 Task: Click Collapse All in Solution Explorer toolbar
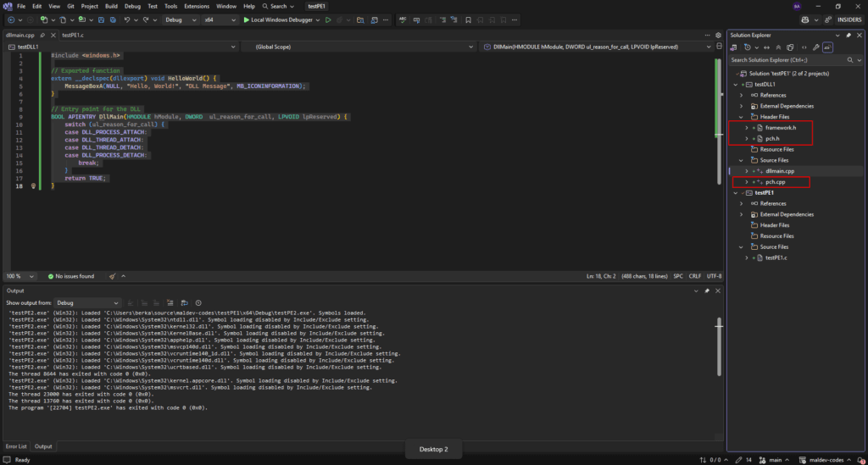tap(779, 47)
